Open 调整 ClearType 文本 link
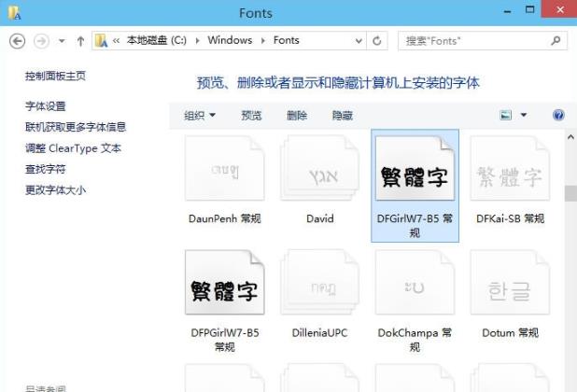This screenshot has height=392, width=577. click(73, 148)
